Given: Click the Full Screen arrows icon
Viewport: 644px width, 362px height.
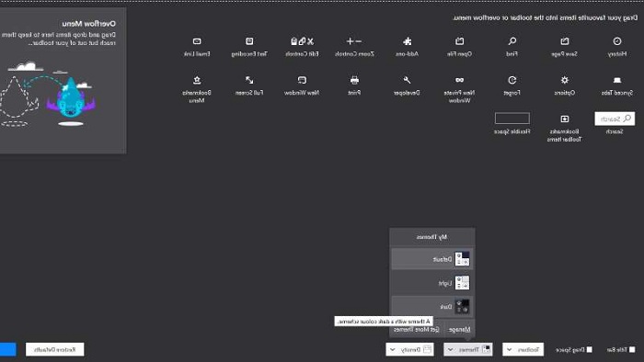Looking at the screenshot, I should 249,80.
